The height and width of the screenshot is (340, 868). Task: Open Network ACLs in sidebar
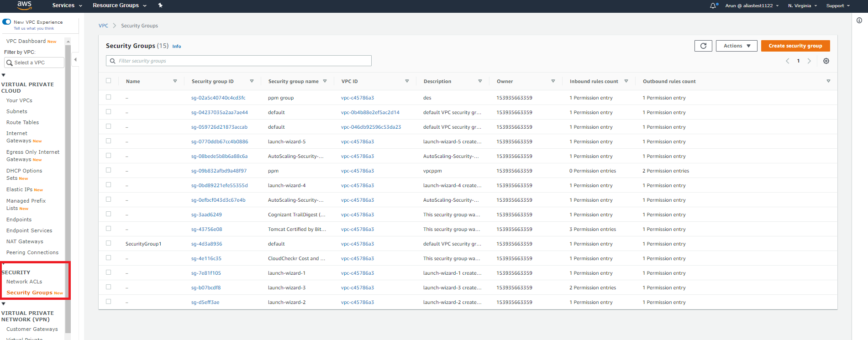click(24, 282)
